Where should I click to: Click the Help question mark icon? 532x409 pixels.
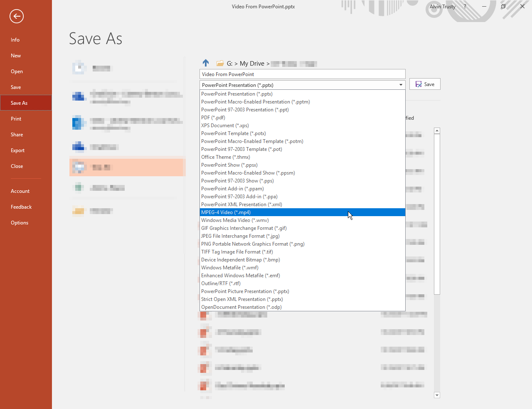click(465, 7)
